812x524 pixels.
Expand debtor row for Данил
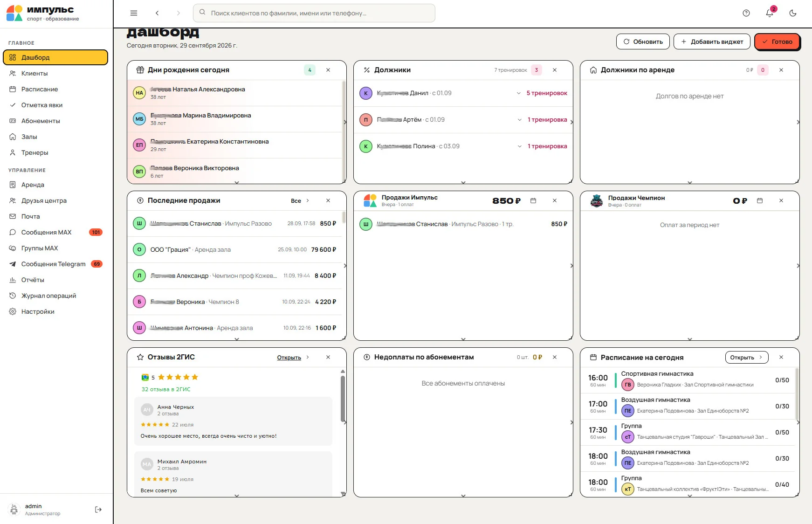pyautogui.click(x=519, y=93)
